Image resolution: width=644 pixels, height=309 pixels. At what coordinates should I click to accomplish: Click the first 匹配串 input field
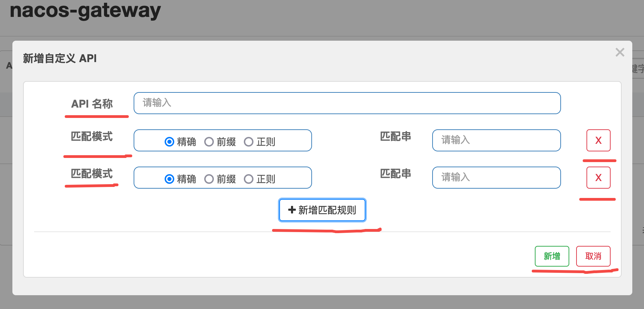[497, 140]
